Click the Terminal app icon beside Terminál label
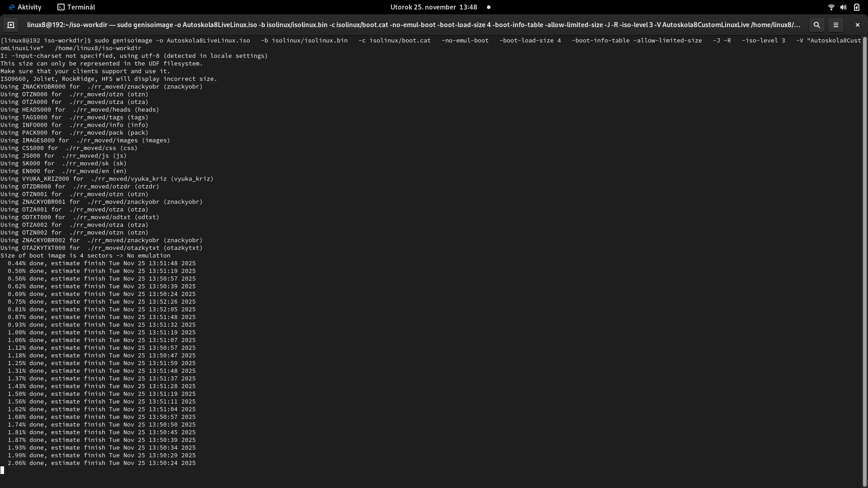 pyautogui.click(x=60, y=7)
